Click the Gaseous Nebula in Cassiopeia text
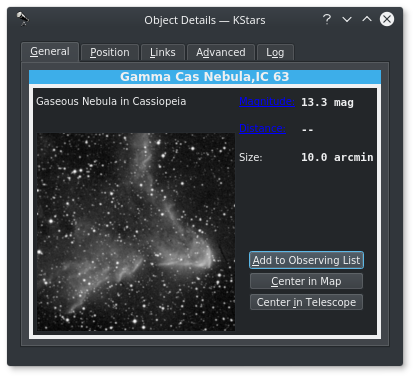416x379 pixels. [111, 101]
